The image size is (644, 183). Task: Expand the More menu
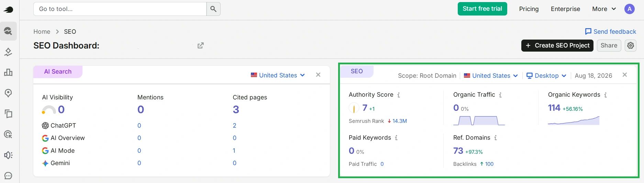pos(604,9)
